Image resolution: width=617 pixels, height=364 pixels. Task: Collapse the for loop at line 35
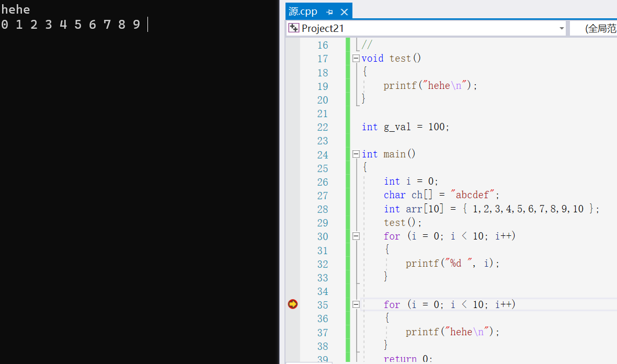[356, 304]
